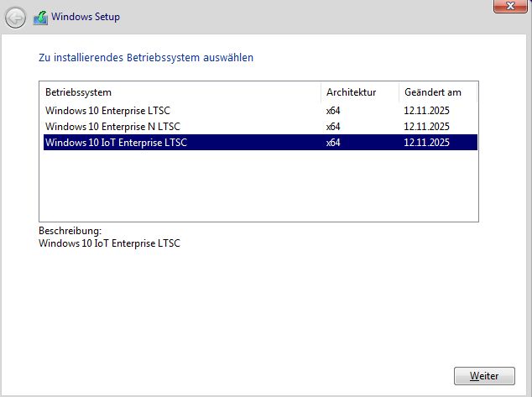Select Windows 10 Enterprise N LTSC row
The width and height of the screenshot is (532, 397).
pos(260,127)
